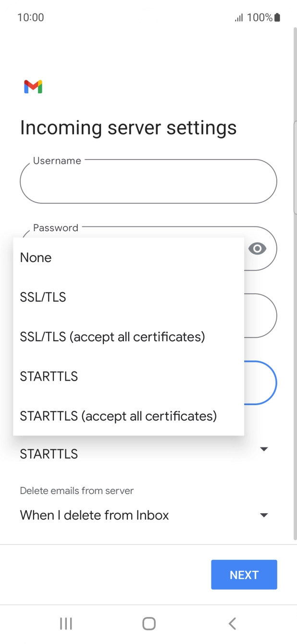Click the page scrollbar on right edge
297x644 pixels.
(295, 168)
